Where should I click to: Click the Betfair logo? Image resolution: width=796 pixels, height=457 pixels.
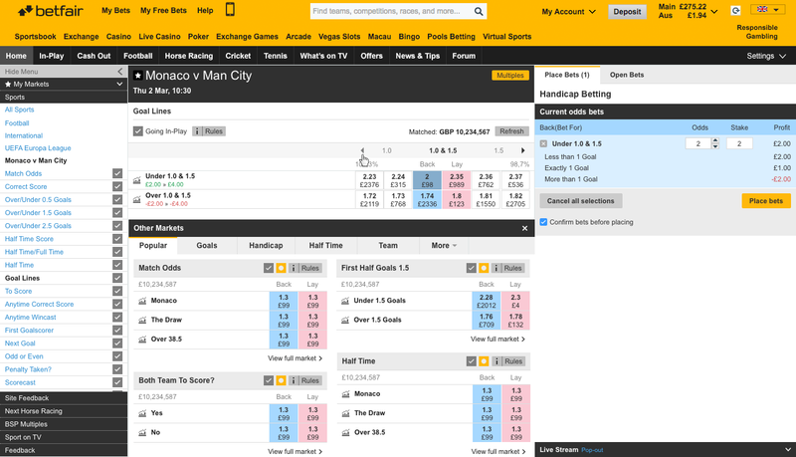click(x=50, y=11)
